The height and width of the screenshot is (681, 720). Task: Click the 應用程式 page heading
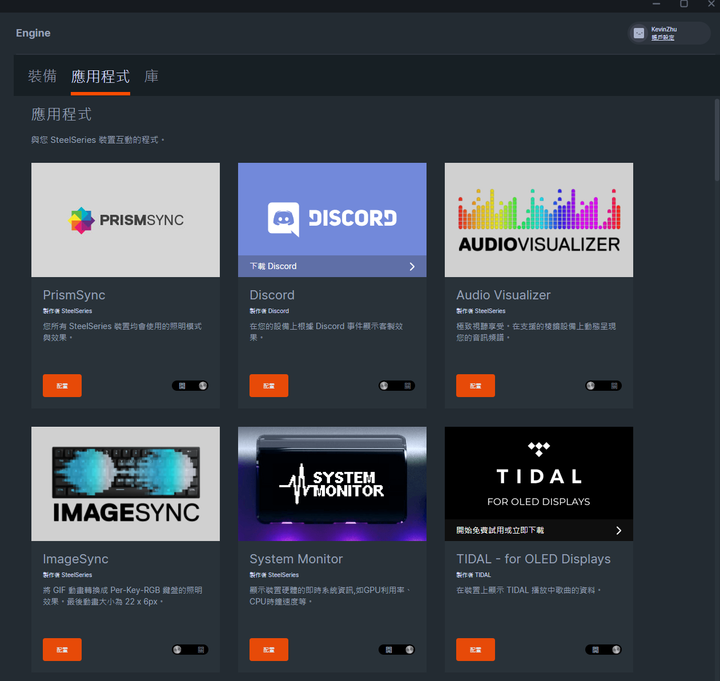(61, 114)
